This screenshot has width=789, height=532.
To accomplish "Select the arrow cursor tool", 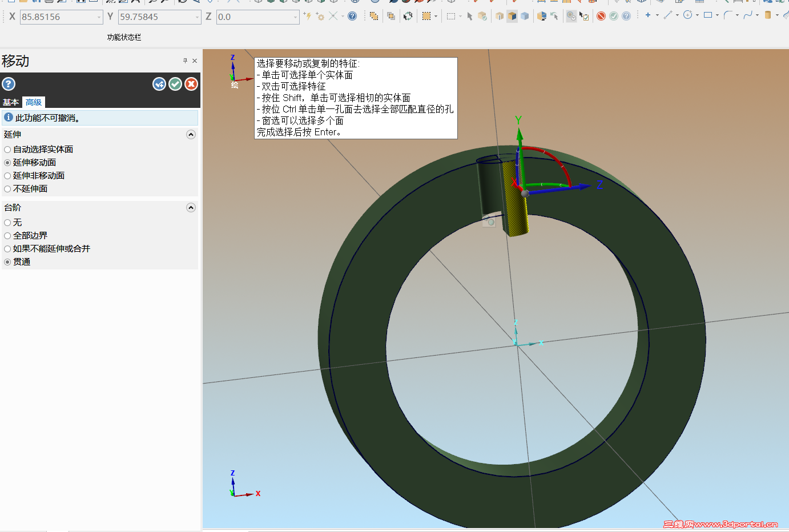I will (470, 16).
